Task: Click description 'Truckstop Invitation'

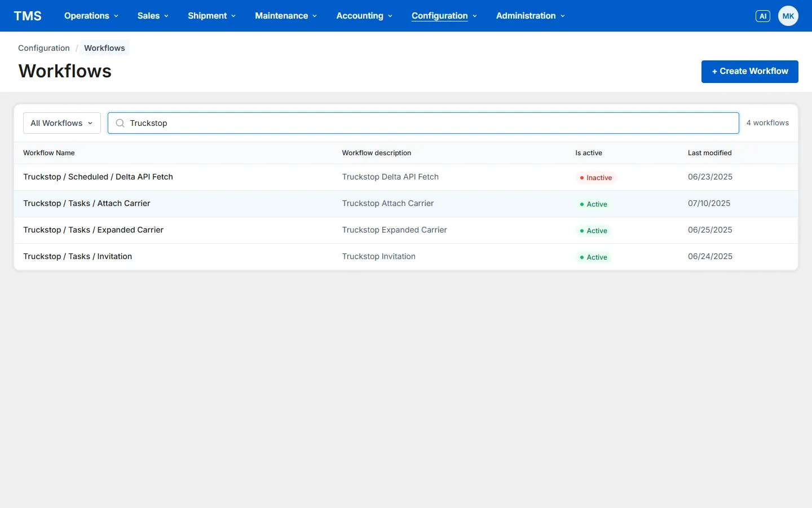Action: click(379, 256)
